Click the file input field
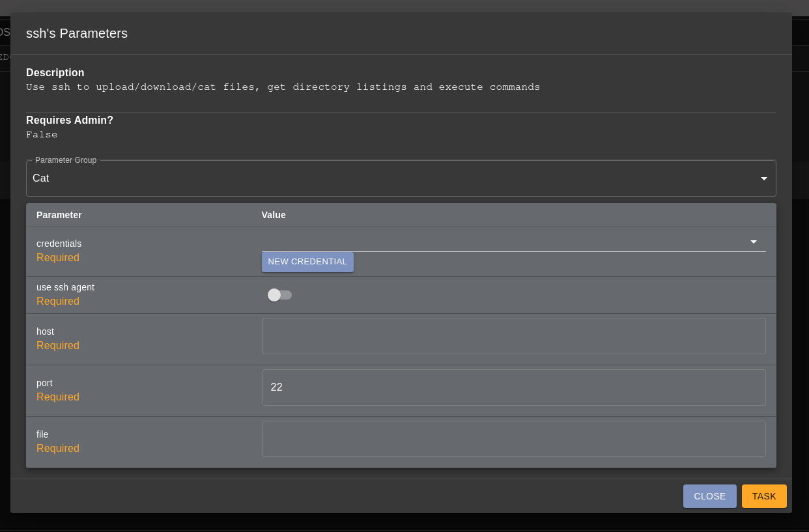This screenshot has width=809, height=532. point(513,438)
